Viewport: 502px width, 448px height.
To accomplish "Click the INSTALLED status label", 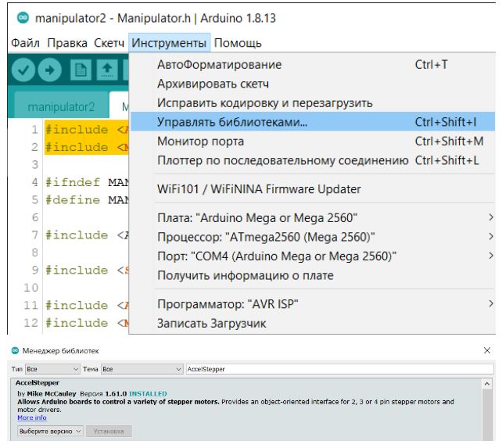I will tap(148, 393).
